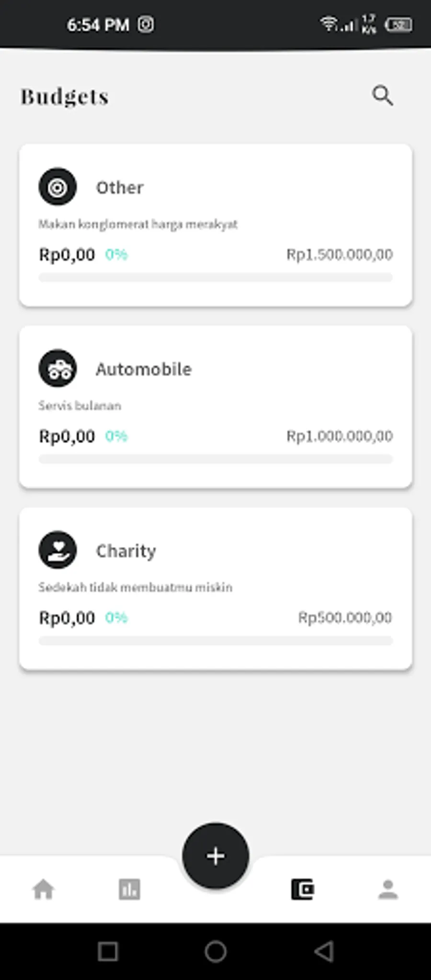431x980 pixels.
Task: Tap the Other category target icon
Action: (57, 187)
